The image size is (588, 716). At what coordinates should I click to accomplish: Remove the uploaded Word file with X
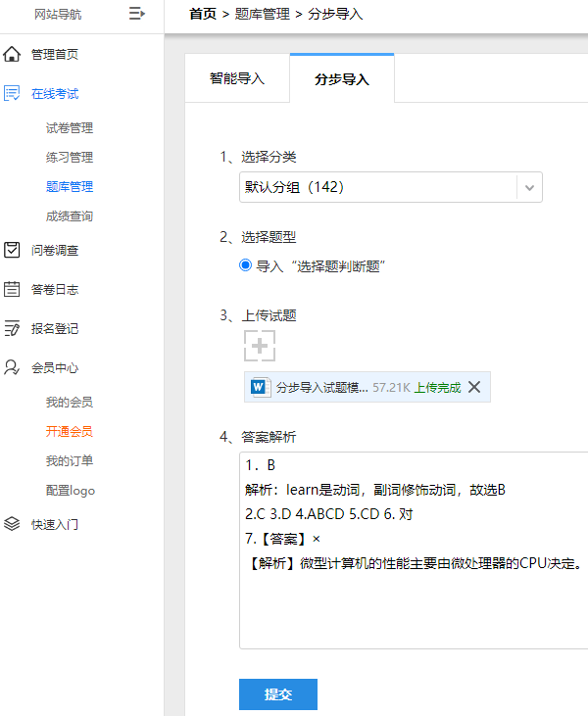point(474,387)
